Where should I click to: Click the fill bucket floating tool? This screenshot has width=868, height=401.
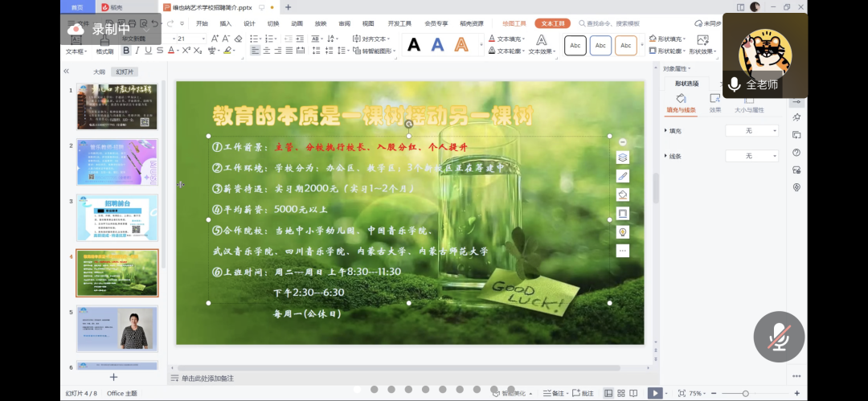(623, 195)
